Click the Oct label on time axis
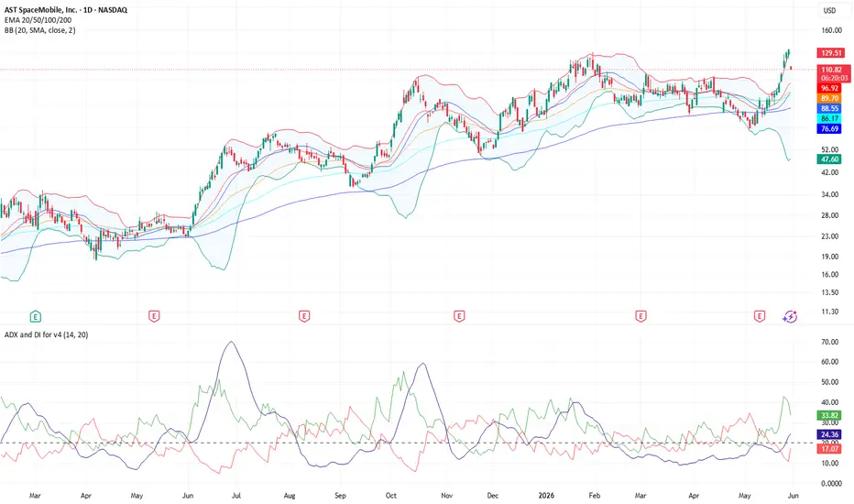 [x=391, y=495]
